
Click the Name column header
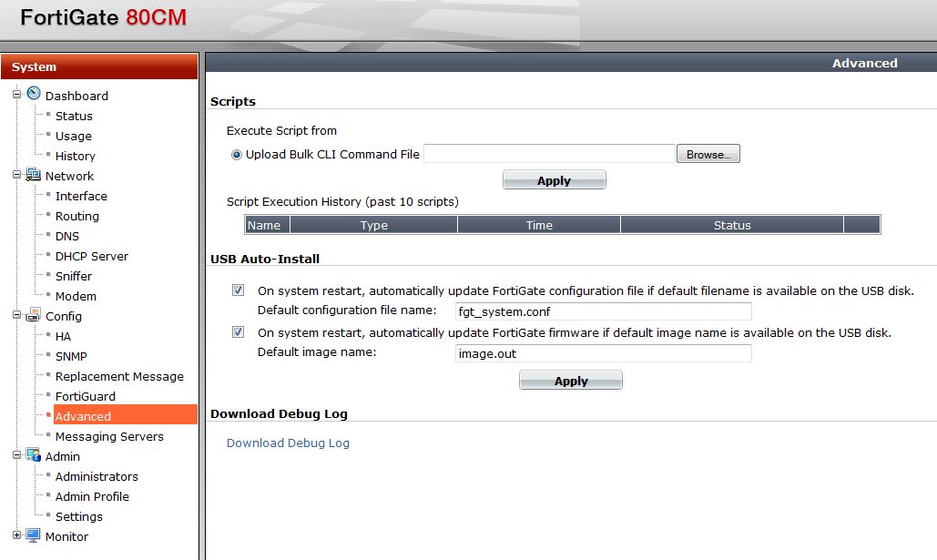pyautogui.click(x=267, y=225)
